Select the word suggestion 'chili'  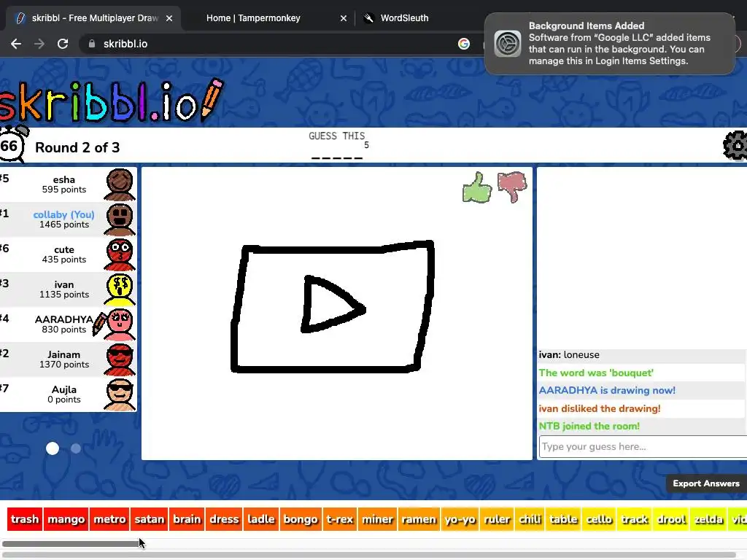point(530,519)
